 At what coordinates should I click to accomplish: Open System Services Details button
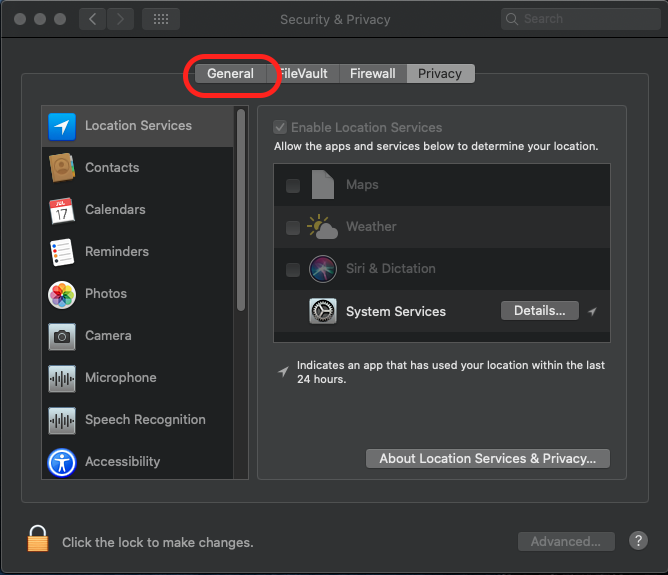pyautogui.click(x=540, y=310)
